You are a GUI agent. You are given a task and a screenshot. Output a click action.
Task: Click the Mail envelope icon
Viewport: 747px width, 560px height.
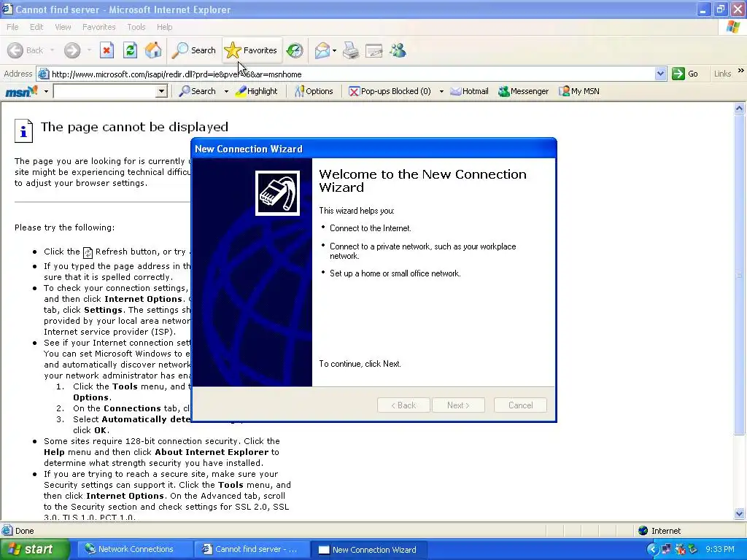tap(322, 50)
